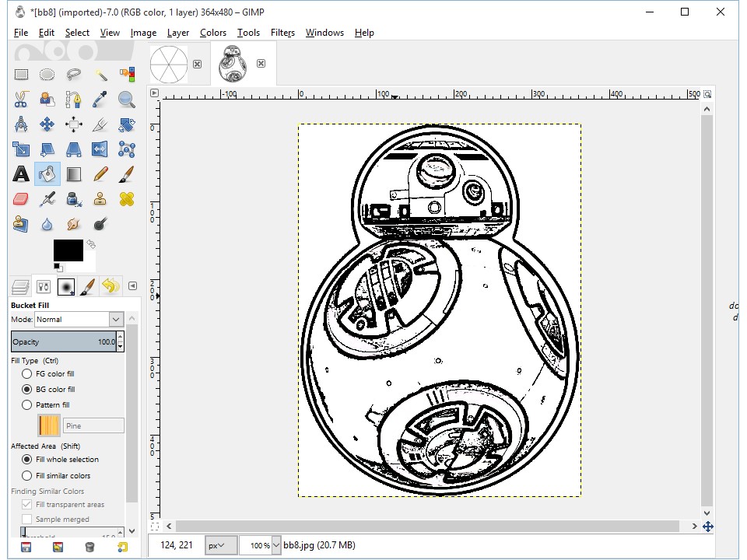This screenshot has width=747, height=560.
Task: Choose the Pencil tool
Action: click(x=100, y=174)
